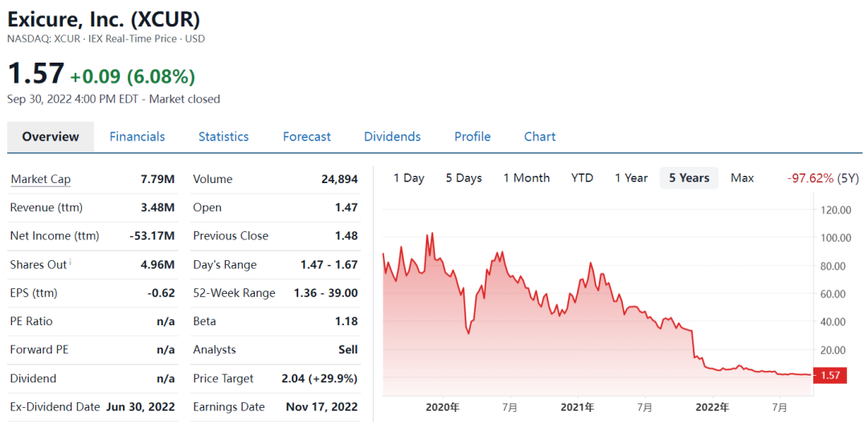Viewport: 868px width, 424px height.
Task: Click the Volume value 24,894
Action: pyautogui.click(x=339, y=179)
